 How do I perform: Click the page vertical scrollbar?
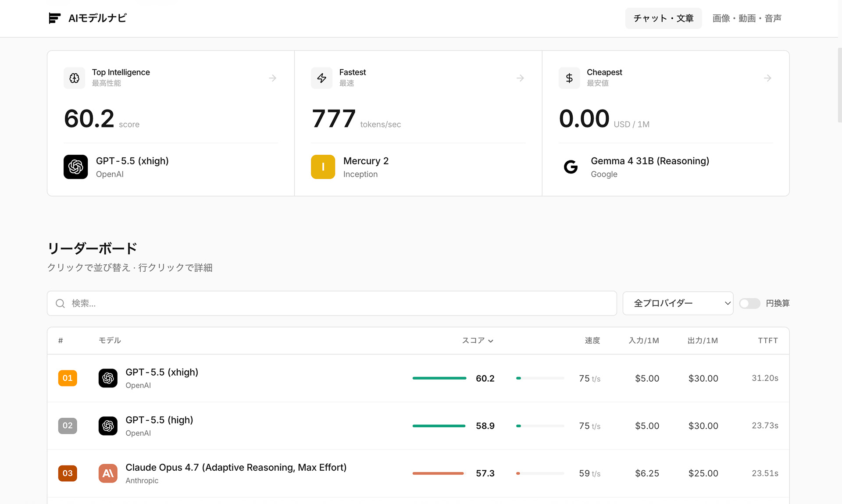coord(839,85)
